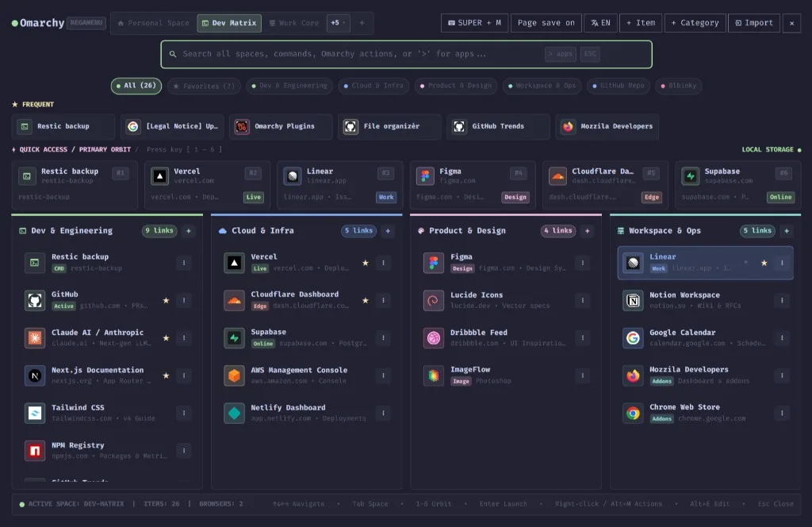Toggle favorite star on highlighted Linear row
Screen dimensions: 812x527
[764, 263]
